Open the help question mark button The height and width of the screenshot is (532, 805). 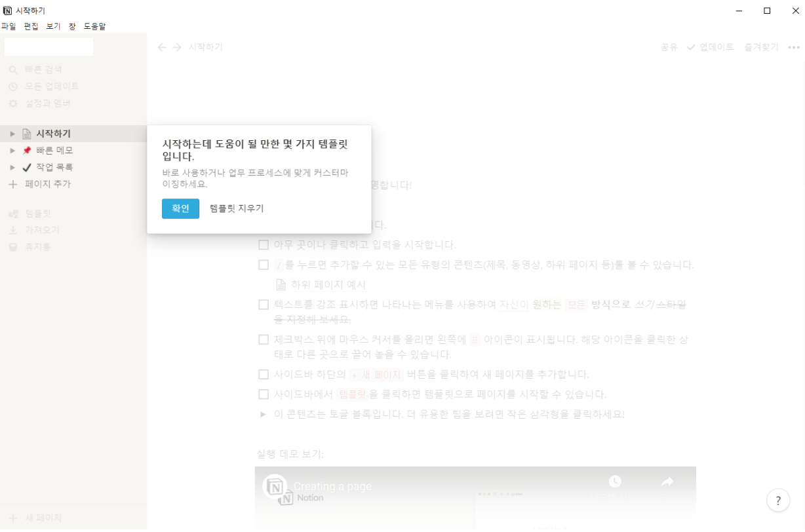[x=778, y=501]
